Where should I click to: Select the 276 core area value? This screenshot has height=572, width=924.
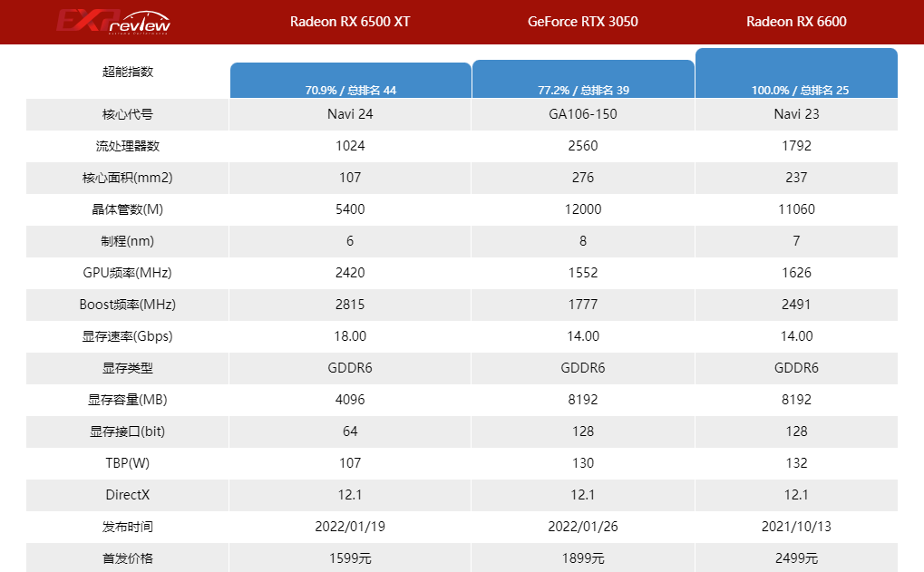583,178
